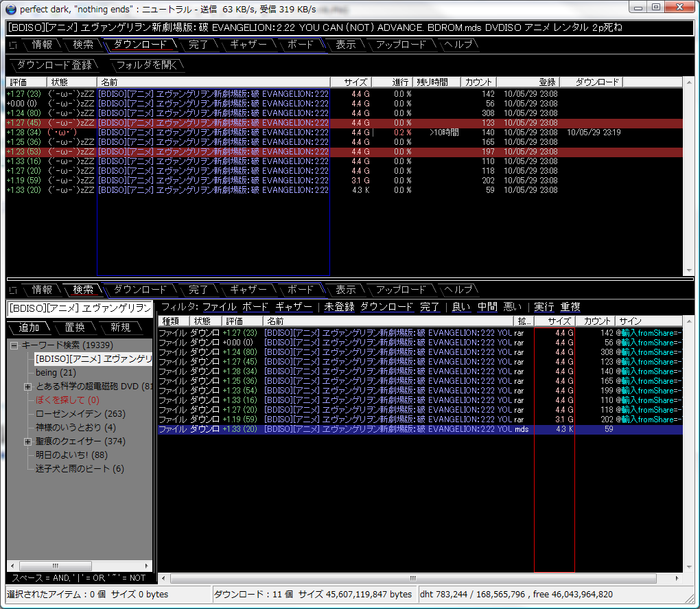Sort download list by カウント column
700x609 pixels.
[x=478, y=82]
